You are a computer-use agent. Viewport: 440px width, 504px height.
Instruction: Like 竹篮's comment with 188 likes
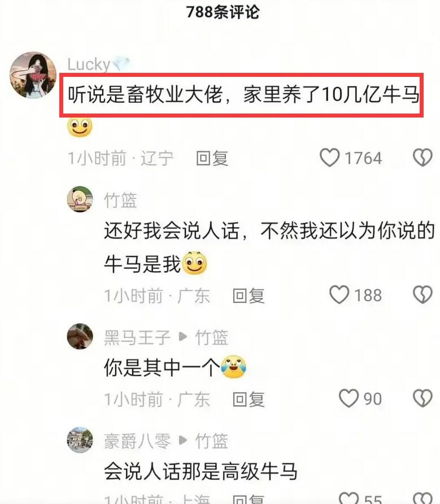tap(339, 295)
